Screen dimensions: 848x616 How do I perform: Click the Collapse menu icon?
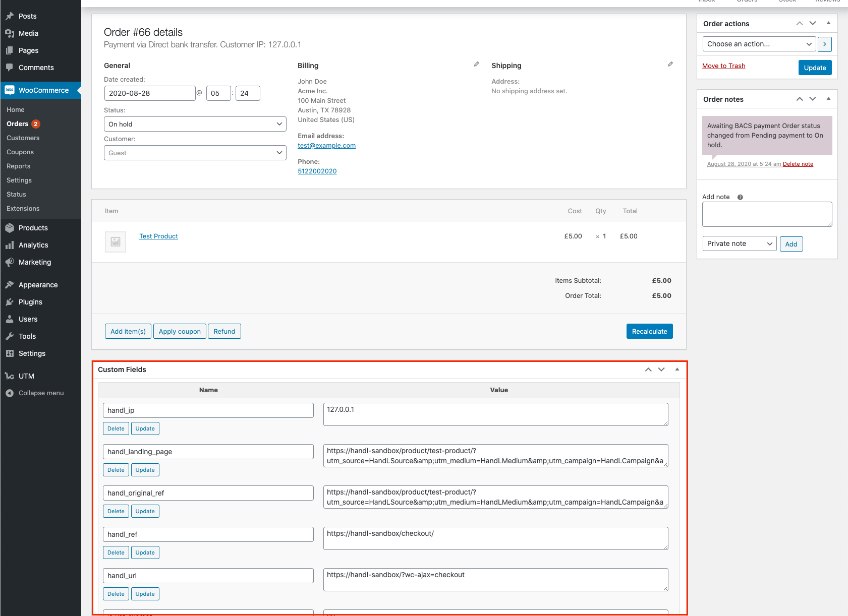[x=10, y=393]
